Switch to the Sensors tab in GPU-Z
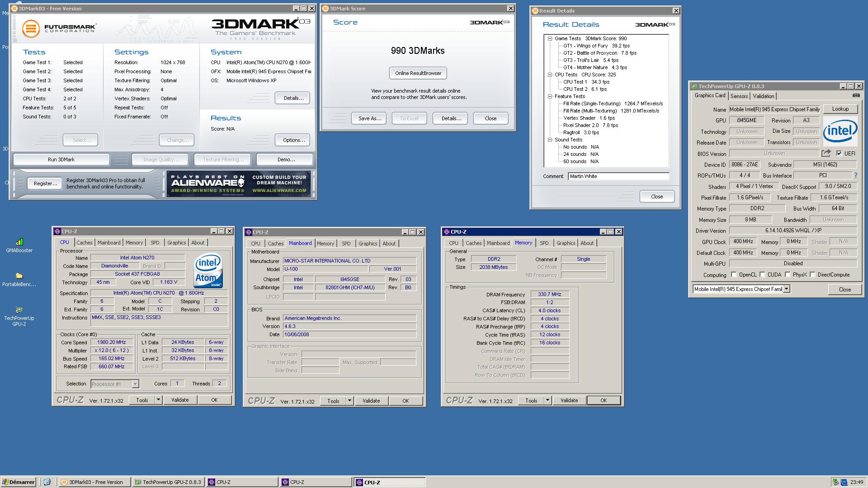This screenshot has height=488, width=868. pos(739,96)
